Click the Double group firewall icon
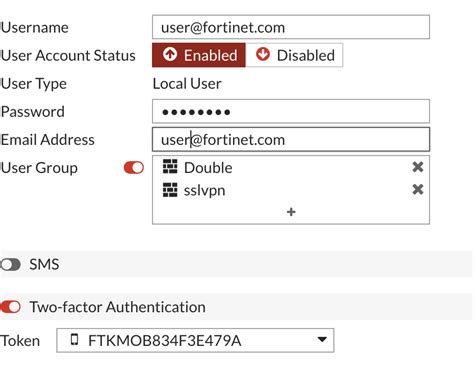The width and height of the screenshot is (474, 374). tap(170, 167)
